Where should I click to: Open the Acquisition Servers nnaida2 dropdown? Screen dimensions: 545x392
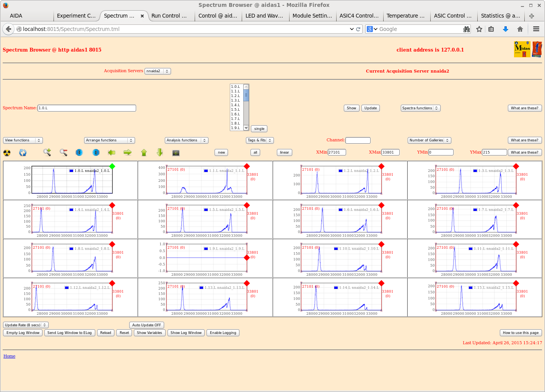click(158, 71)
